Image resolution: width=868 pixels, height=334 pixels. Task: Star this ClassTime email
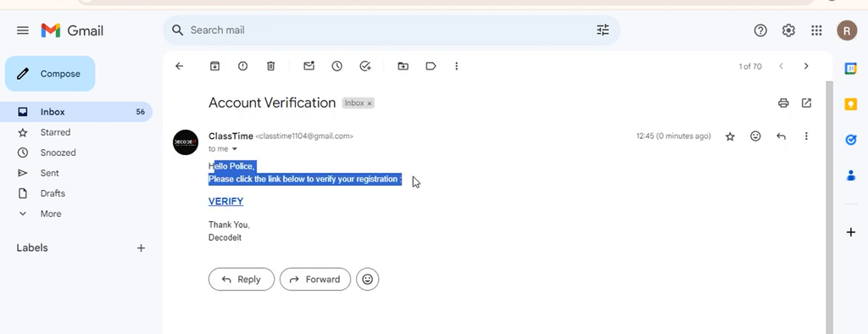[x=730, y=136]
